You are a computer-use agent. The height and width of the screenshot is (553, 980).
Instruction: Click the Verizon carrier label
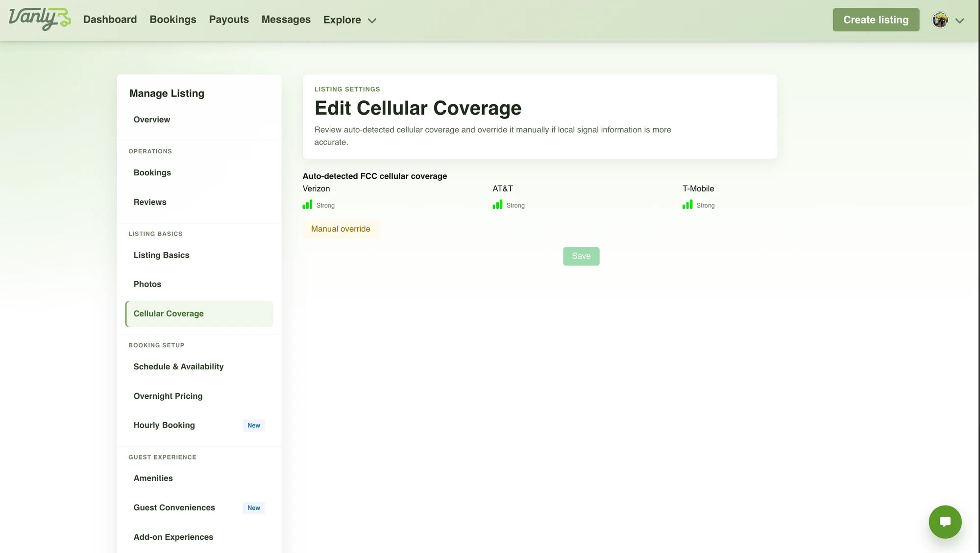click(x=316, y=189)
